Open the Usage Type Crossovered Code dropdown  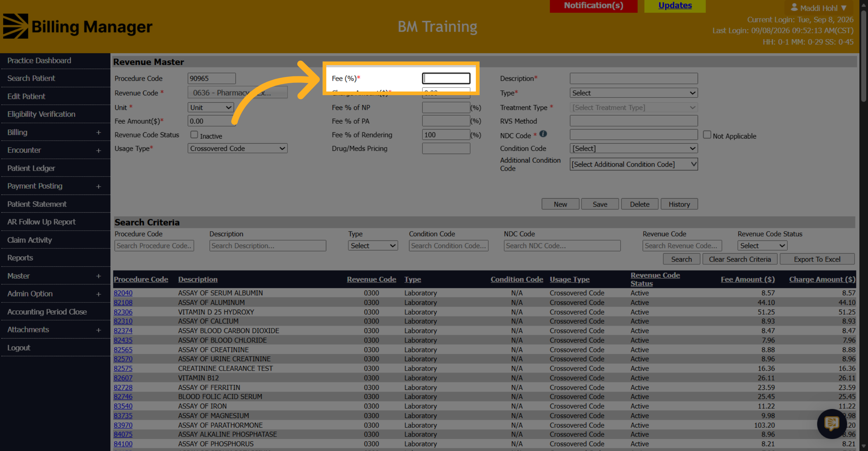[x=237, y=148]
